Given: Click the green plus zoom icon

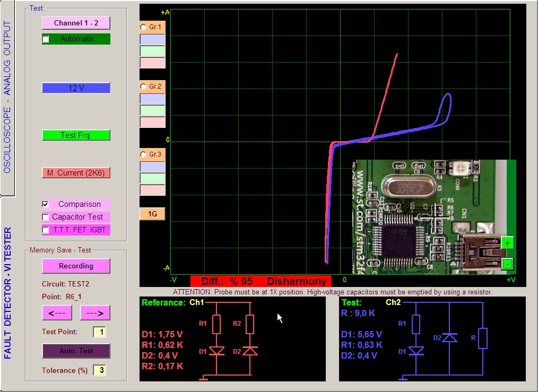Looking at the screenshot, I should click(x=507, y=243).
